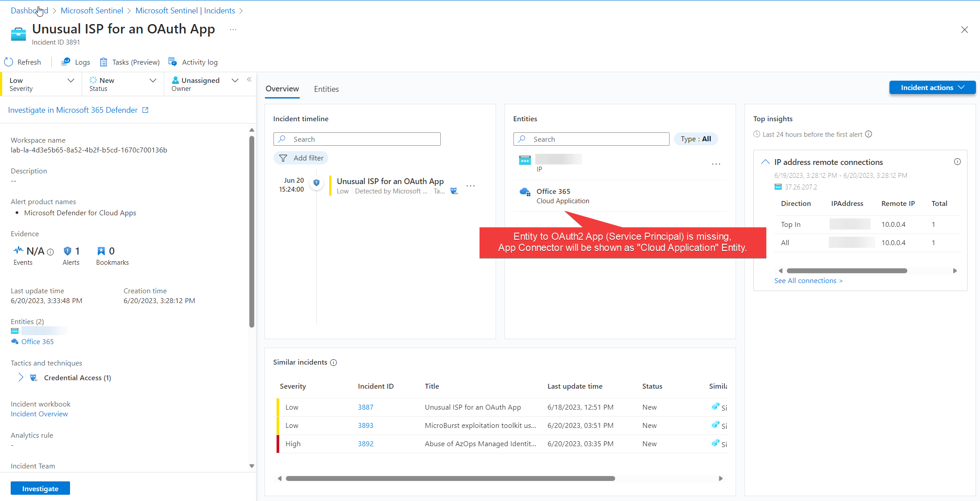The height and width of the screenshot is (501, 980).
Task: Open the Office 365 entity link
Action: pos(37,341)
